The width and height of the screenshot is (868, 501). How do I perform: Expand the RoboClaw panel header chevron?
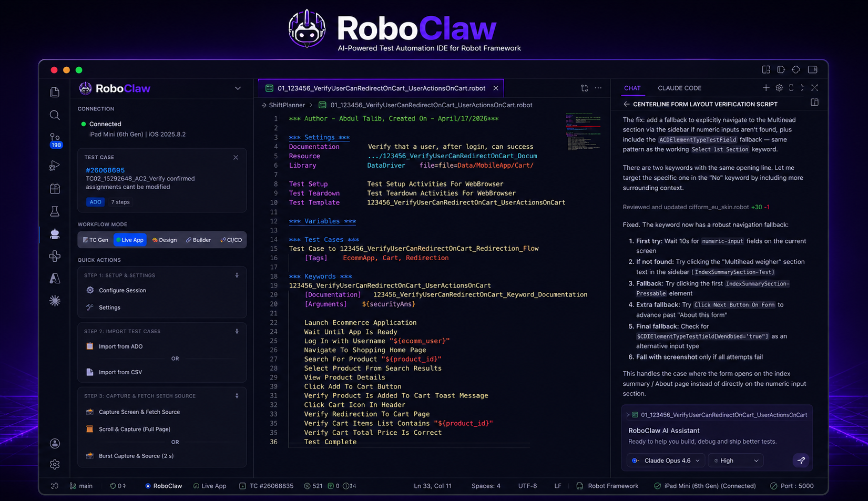click(x=238, y=88)
